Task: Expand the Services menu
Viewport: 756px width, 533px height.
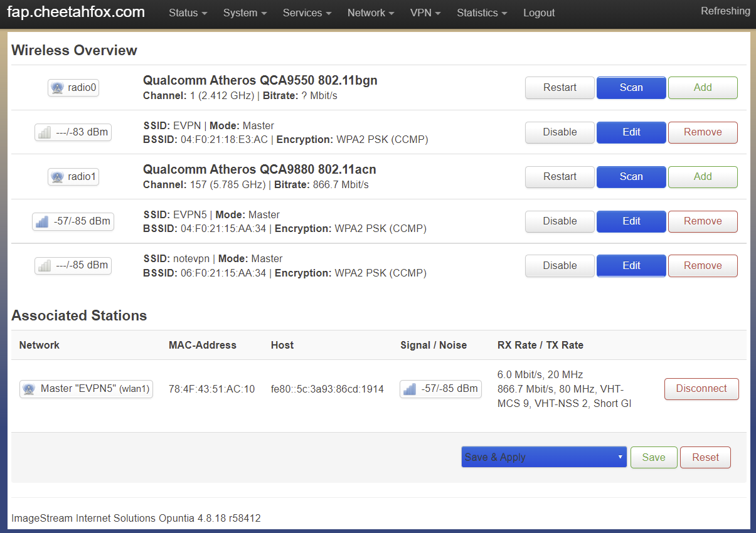Action: pyautogui.click(x=306, y=13)
